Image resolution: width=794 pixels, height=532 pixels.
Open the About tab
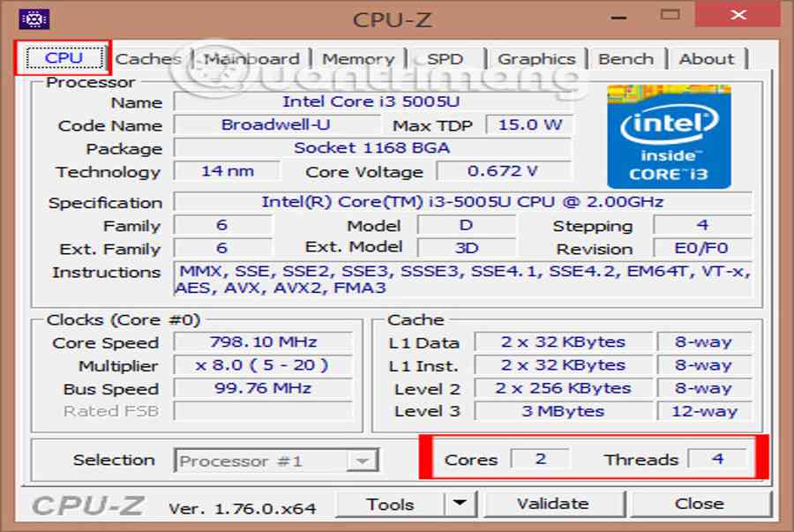707,59
